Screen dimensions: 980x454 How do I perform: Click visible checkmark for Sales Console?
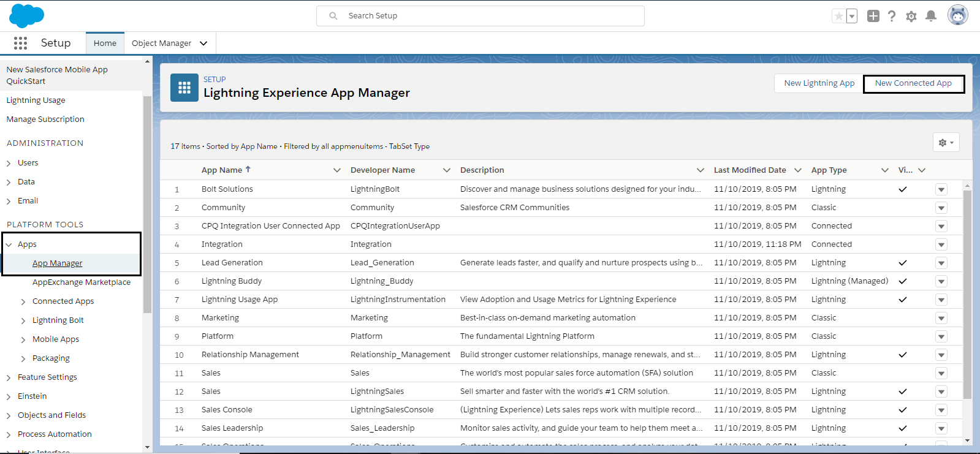coord(902,410)
